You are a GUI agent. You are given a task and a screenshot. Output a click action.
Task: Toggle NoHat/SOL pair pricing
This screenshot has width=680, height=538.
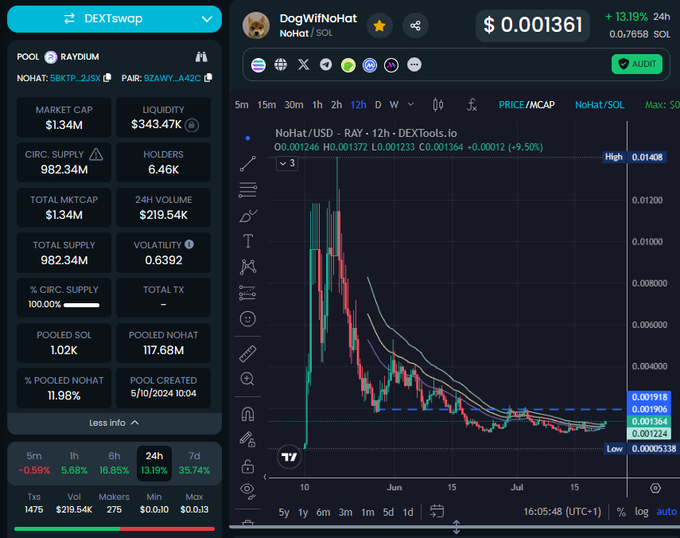tap(599, 105)
